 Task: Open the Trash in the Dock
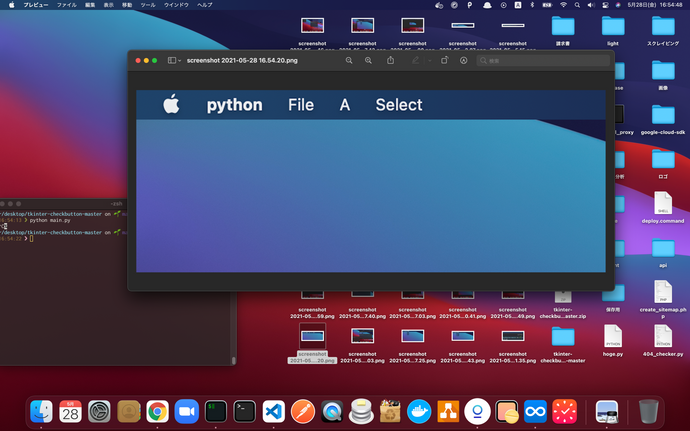[x=648, y=412]
